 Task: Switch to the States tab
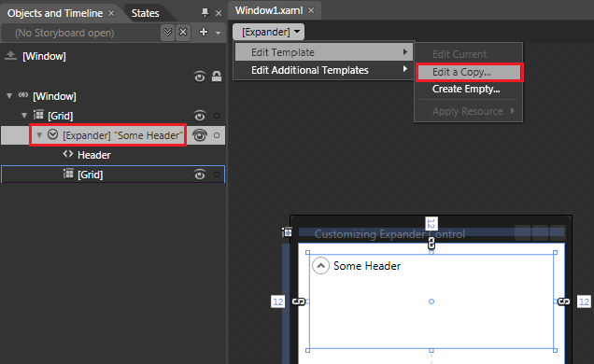coord(145,13)
